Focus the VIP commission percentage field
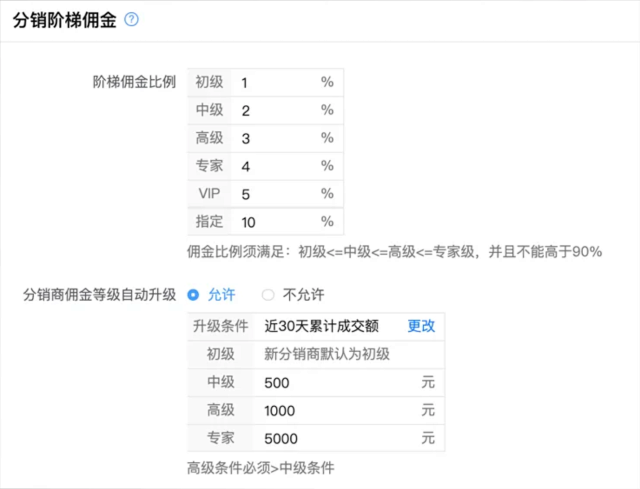Image resolution: width=640 pixels, height=489 pixels. (287, 194)
